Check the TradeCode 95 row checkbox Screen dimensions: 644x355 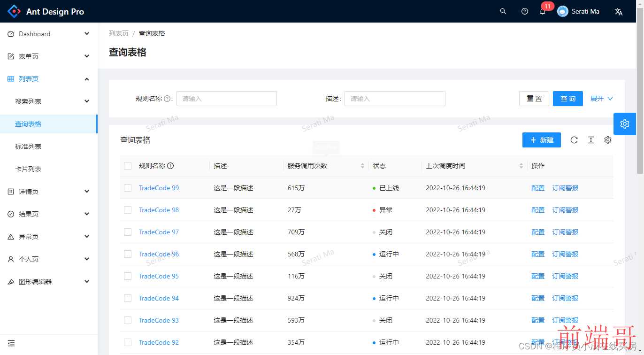[128, 276]
